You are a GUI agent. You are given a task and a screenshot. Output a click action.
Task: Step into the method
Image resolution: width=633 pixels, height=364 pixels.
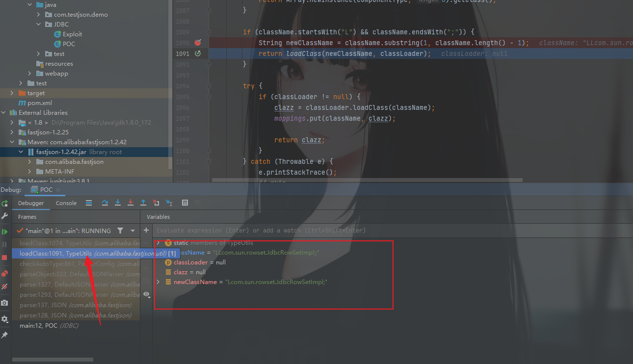pos(118,203)
